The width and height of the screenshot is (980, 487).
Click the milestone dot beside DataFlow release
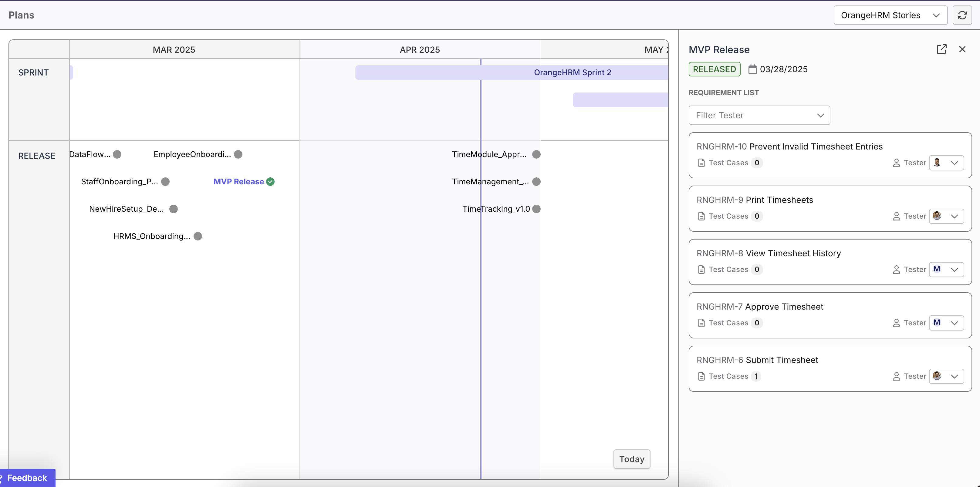pos(117,154)
